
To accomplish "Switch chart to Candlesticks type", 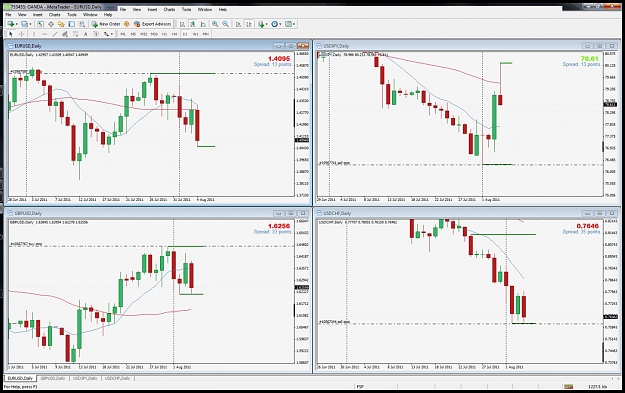I will [193, 24].
